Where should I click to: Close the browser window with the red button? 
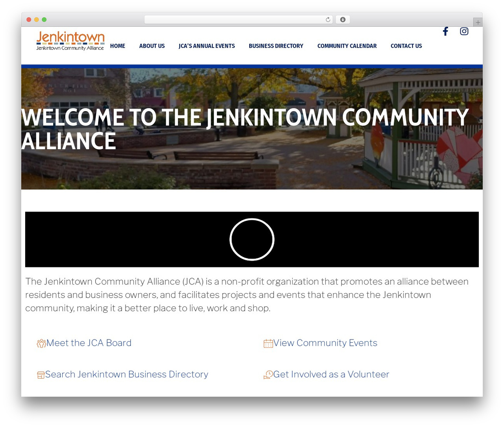tap(29, 20)
